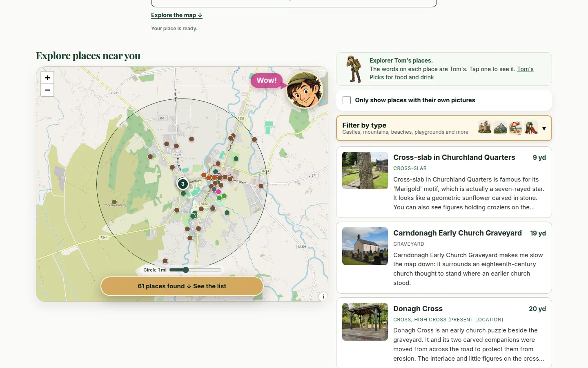The width and height of the screenshot is (588, 368).
Task: Open map attribution info icon
Action: tap(323, 296)
